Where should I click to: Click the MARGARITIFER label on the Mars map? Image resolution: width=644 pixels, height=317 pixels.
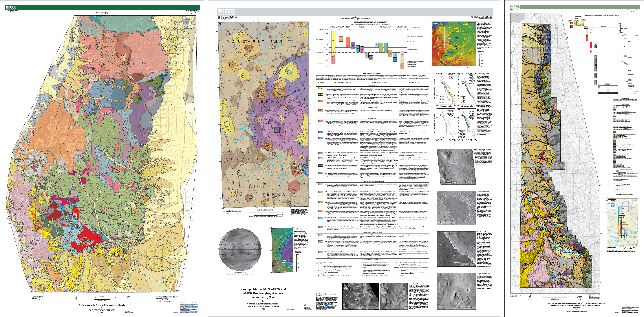click(255, 42)
